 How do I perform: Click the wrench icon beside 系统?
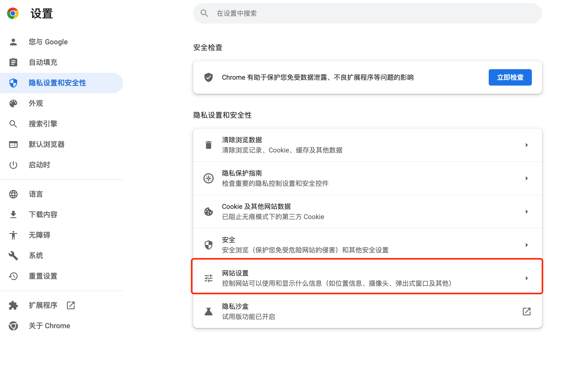[x=13, y=255]
